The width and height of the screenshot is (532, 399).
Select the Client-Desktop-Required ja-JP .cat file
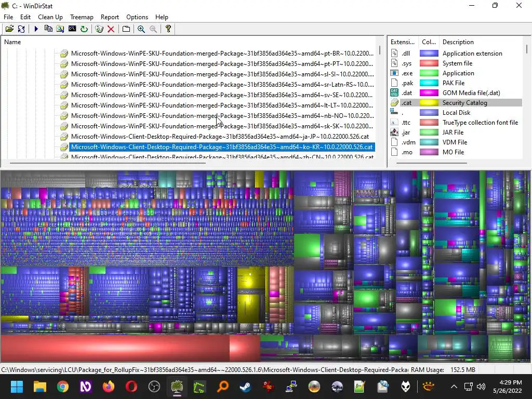(x=220, y=137)
